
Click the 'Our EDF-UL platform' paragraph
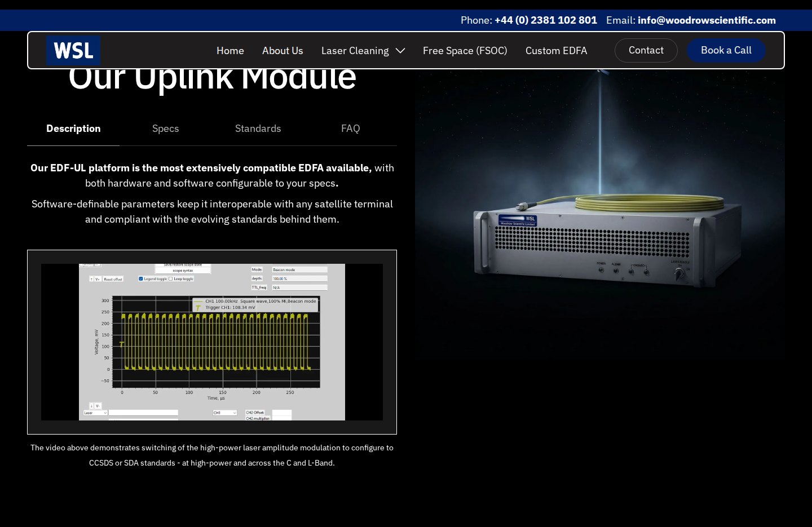tap(212, 175)
